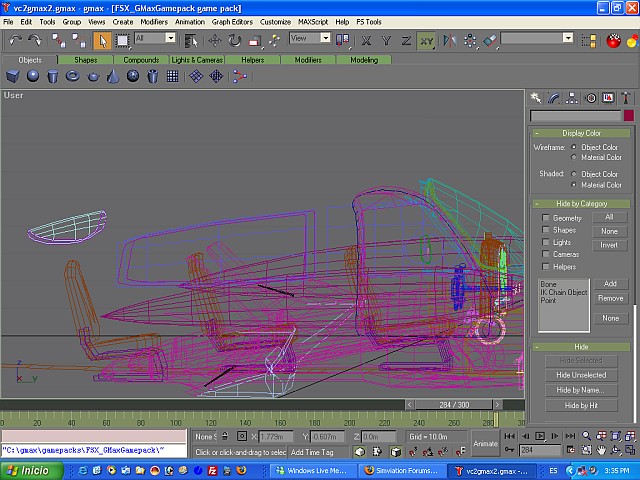The height and width of the screenshot is (480, 640).
Task: Select the Select Object arrow tool
Action: [x=102, y=40]
